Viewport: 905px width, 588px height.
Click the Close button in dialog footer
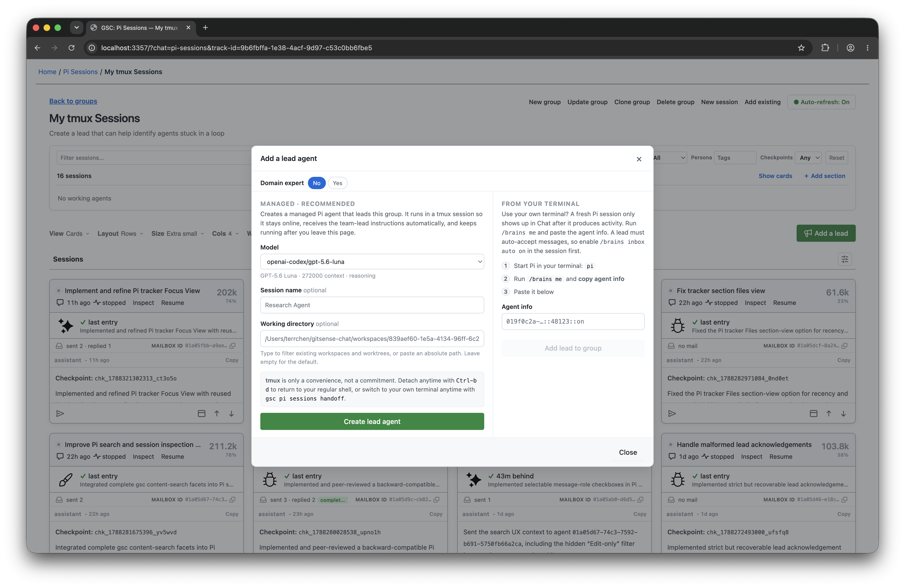(x=628, y=452)
